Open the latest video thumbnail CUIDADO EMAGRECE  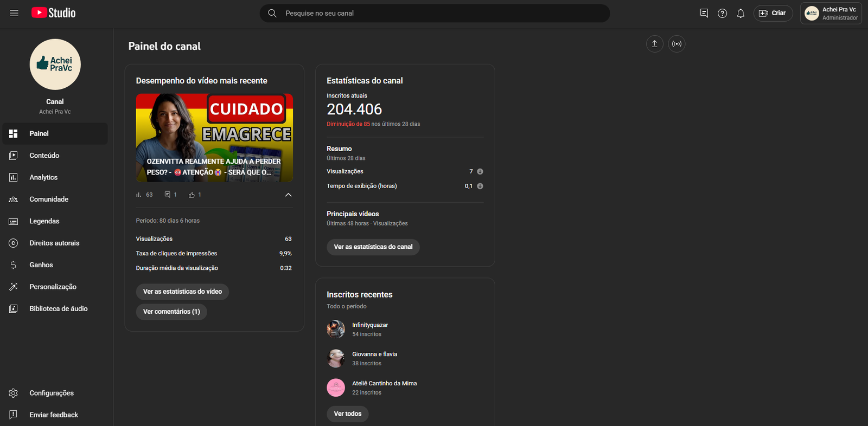click(214, 138)
